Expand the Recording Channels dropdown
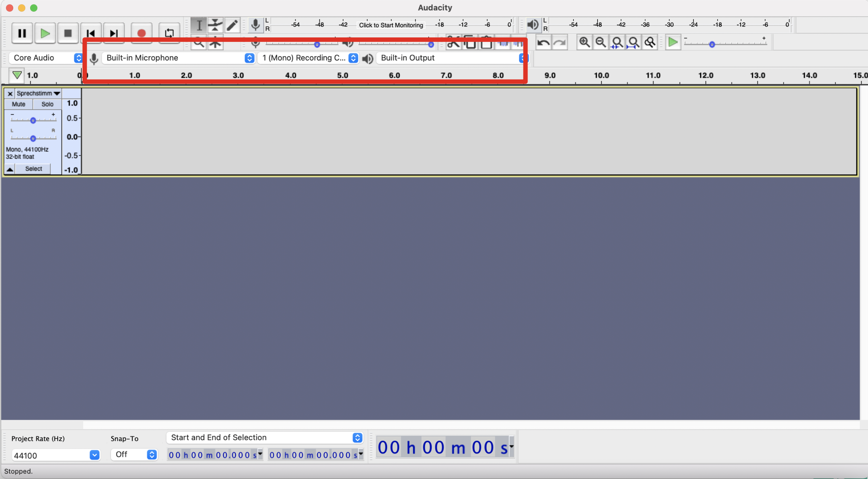This screenshot has height=479, width=868. (354, 57)
